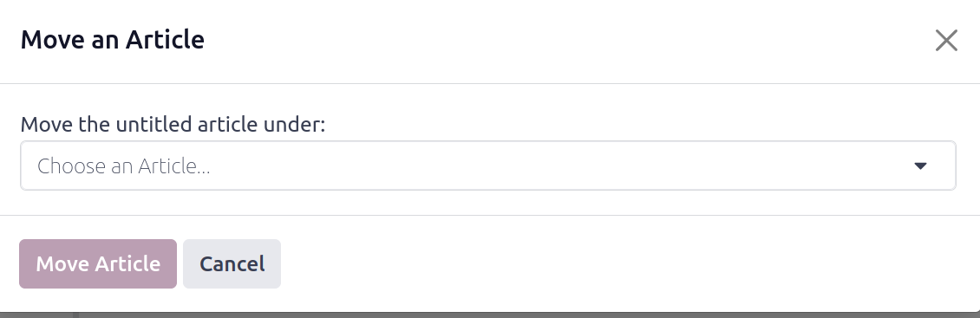This screenshot has width=980, height=318.
Task: Dismiss the dialog via the dark backdrop strip
Action: click(490, 315)
